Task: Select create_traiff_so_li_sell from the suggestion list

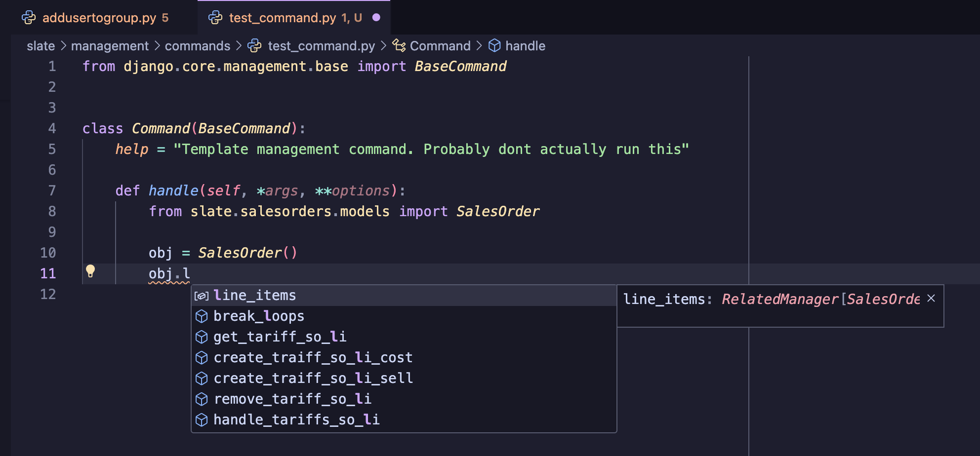Action: (x=313, y=378)
